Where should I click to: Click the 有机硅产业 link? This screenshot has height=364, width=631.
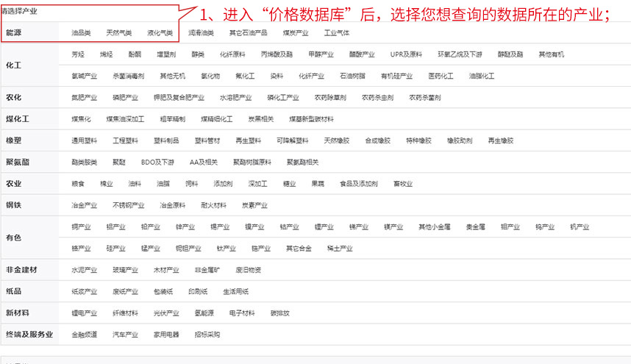pos(396,76)
